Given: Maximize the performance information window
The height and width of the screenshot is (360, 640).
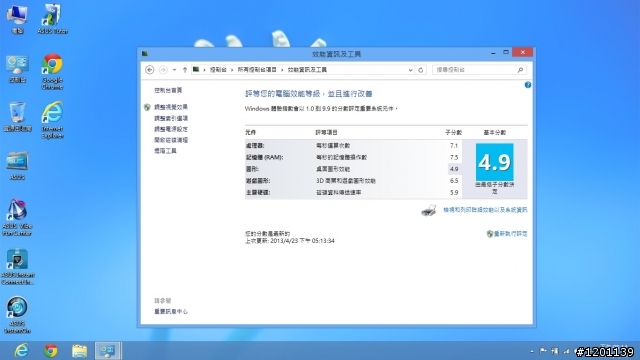Looking at the screenshot, I should [506, 52].
